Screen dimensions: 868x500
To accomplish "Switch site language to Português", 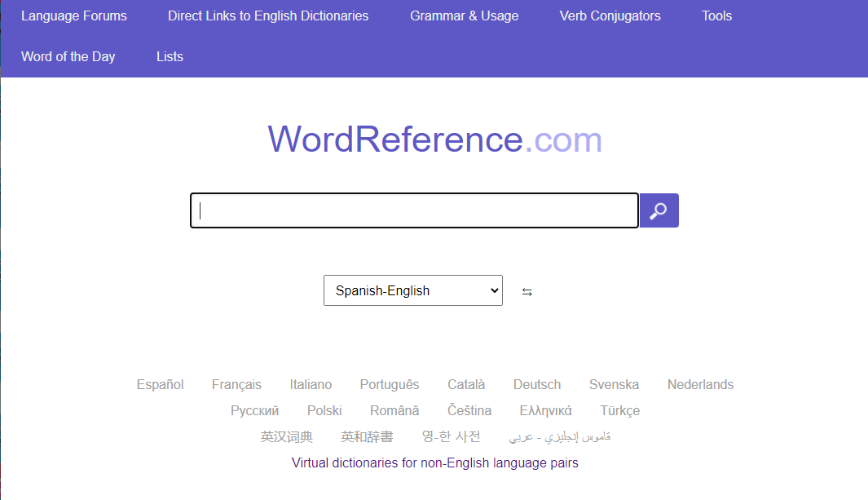I will (389, 384).
